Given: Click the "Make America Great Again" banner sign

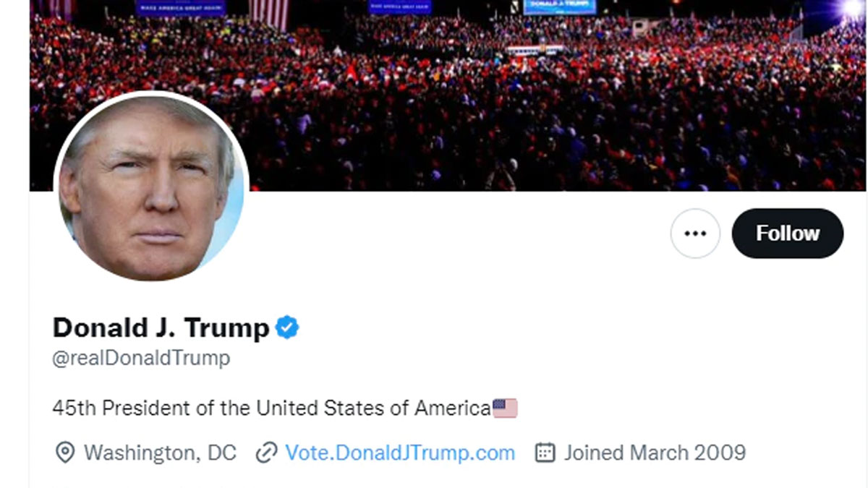Looking at the screenshot, I should point(180,7).
